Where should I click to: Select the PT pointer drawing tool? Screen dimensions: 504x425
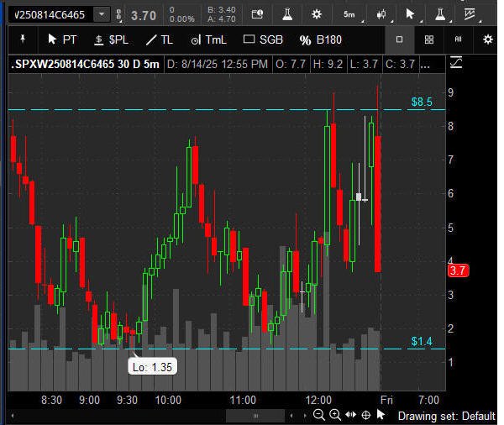(62, 39)
